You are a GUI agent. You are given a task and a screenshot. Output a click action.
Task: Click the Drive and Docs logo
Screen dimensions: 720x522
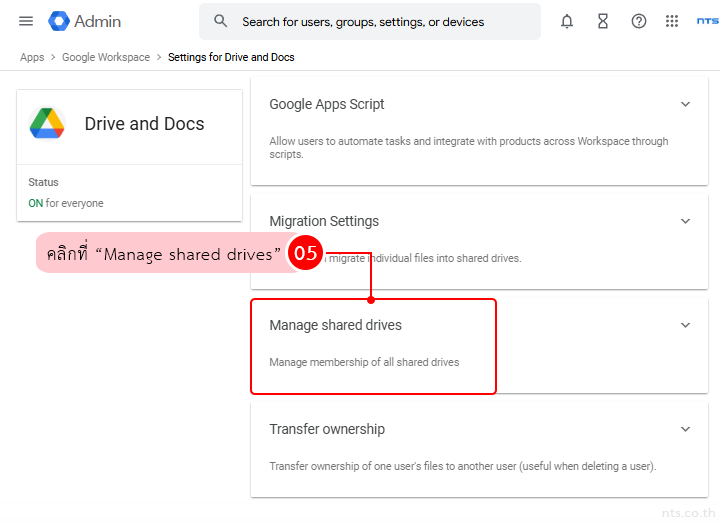point(47,123)
